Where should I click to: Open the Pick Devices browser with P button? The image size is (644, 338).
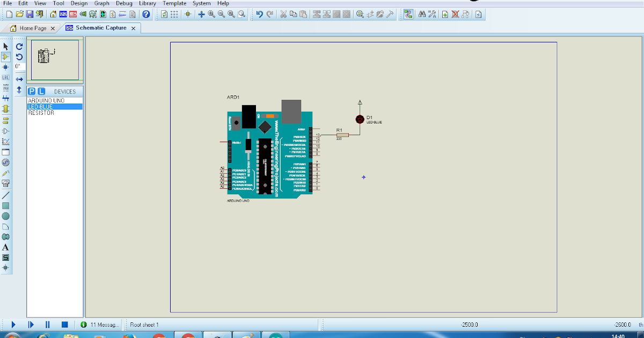31,91
